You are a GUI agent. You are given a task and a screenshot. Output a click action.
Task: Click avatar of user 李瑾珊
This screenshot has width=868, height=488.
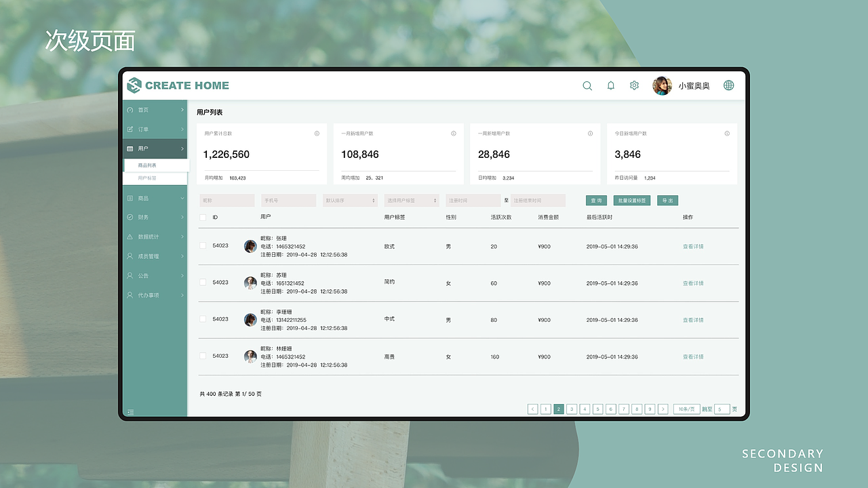250,319
